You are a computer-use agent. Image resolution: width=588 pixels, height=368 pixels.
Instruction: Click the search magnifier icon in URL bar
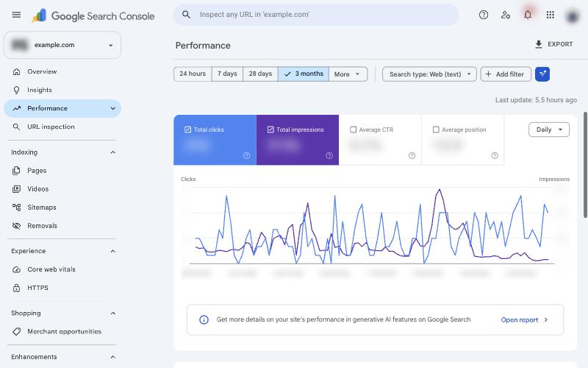click(x=186, y=15)
